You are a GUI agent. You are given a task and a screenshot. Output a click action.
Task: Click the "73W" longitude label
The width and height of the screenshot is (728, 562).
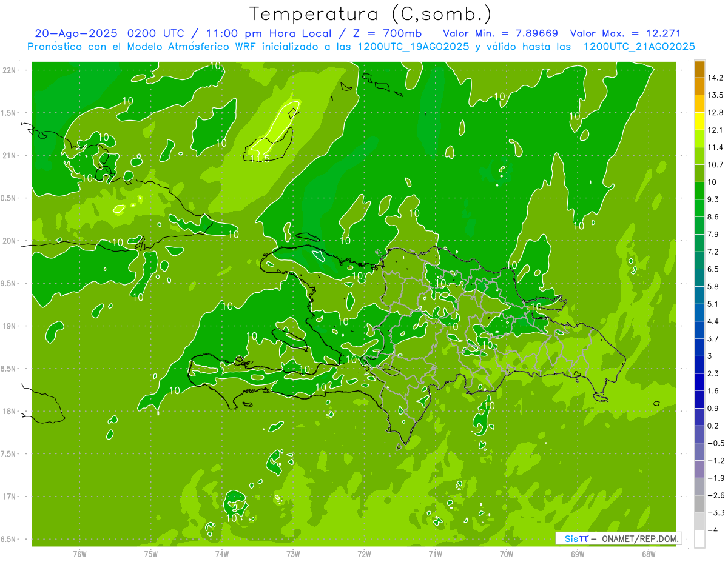click(293, 554)
